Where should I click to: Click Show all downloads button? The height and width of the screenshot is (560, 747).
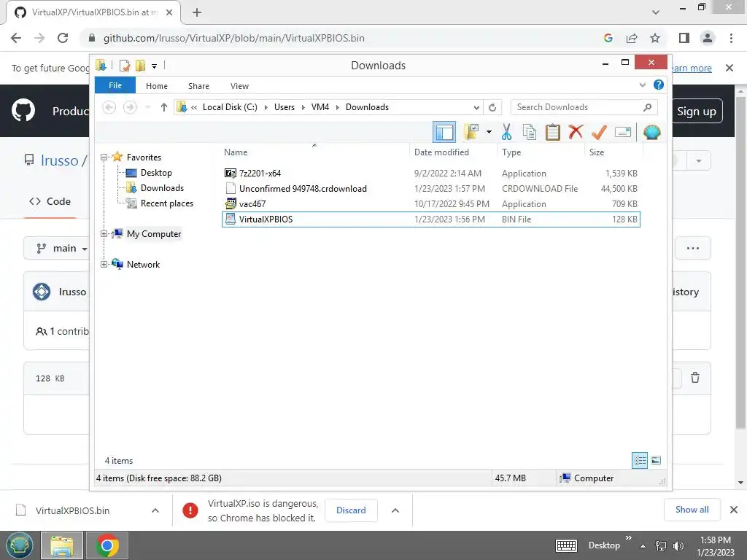tap(692, 510)
